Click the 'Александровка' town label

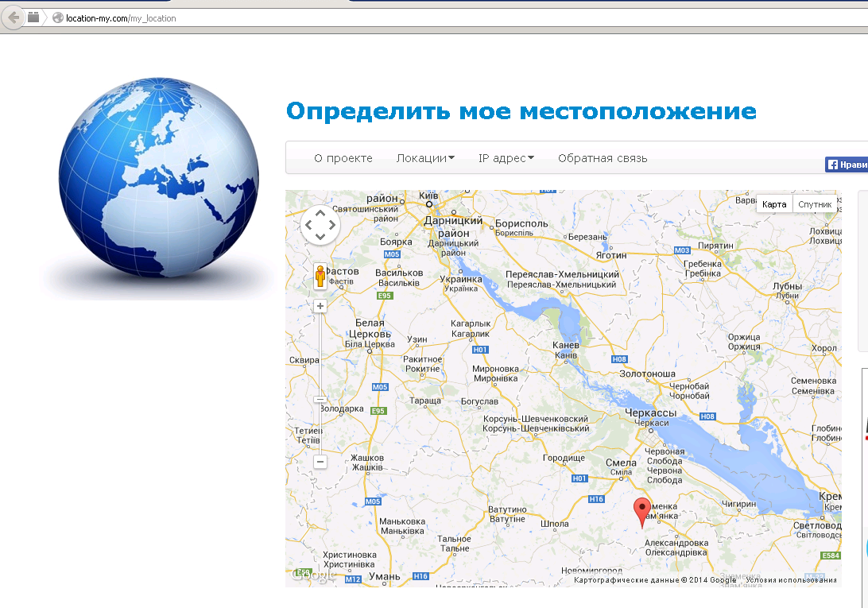[x=676, y=543]
